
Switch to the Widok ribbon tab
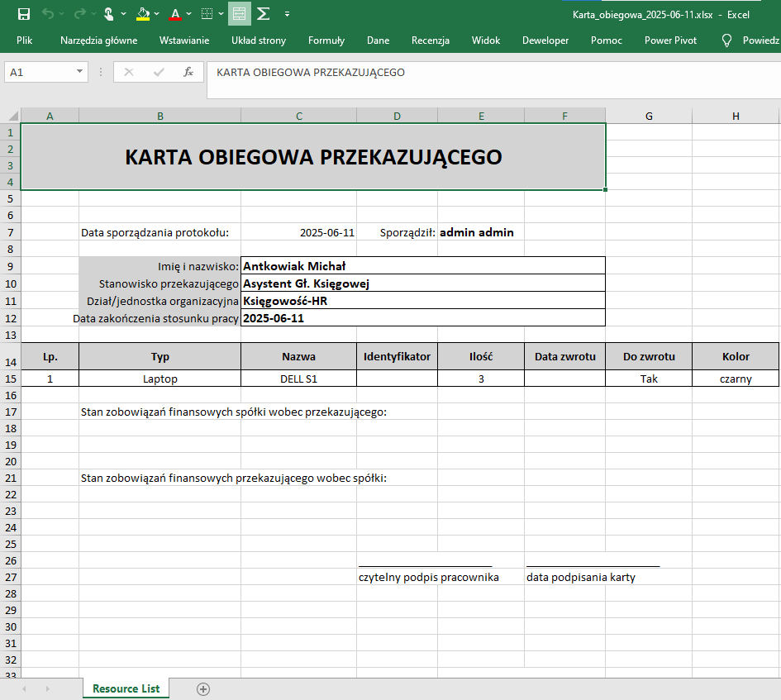(x=486, y=40)
